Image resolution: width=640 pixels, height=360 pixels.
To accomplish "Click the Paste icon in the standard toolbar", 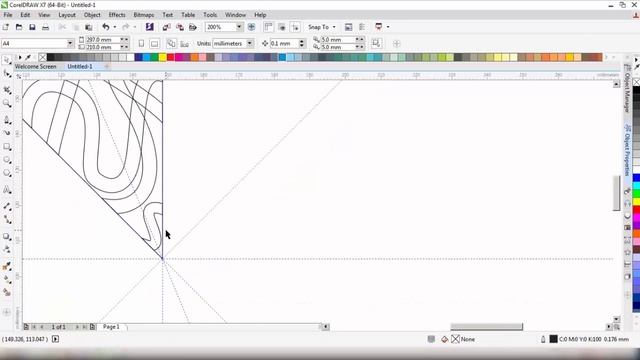I will 89,27.
